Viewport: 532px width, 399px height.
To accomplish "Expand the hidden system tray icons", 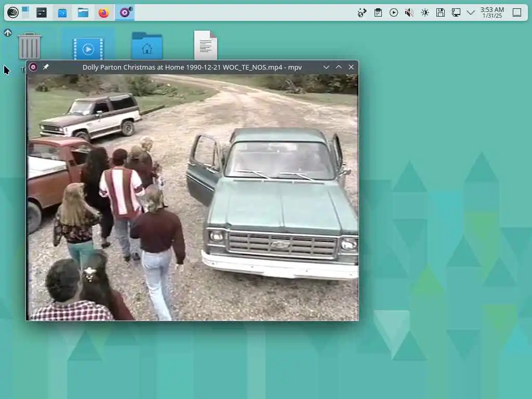I will click(x=471, y=12).
